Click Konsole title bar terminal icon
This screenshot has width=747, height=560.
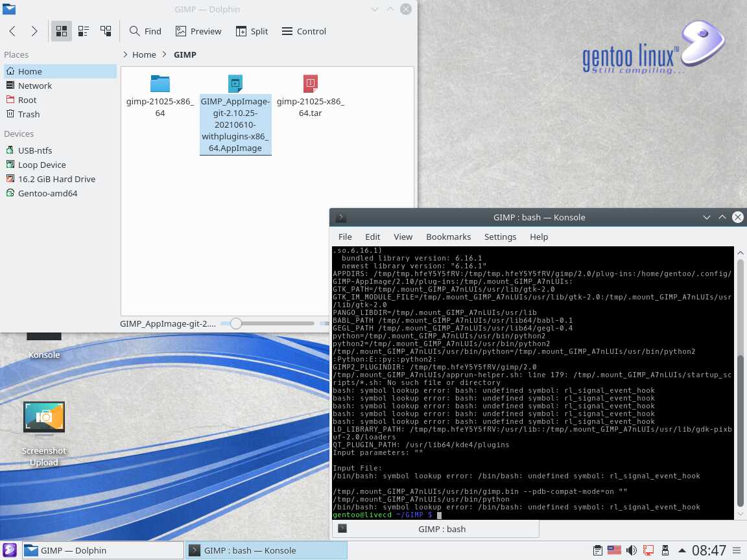[340, 218]
